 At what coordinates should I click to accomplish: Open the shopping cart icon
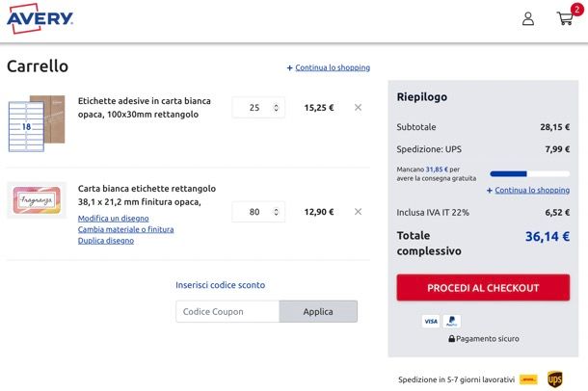[x=565, y=18]
